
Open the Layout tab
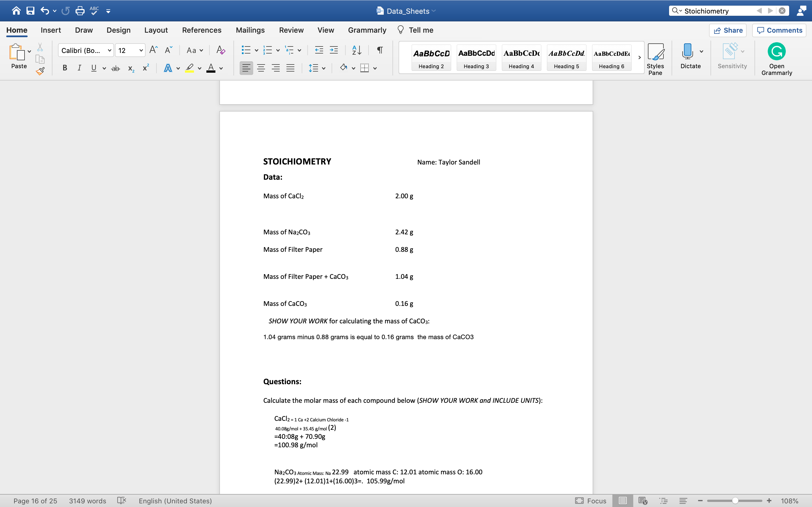pos(156,30)
